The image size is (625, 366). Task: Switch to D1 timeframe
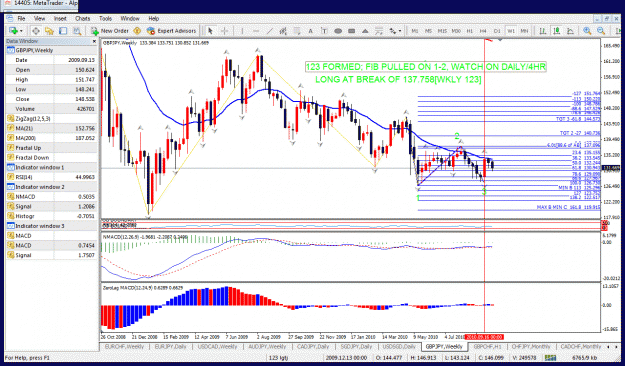pyautogui.click(x=497, y=31)
